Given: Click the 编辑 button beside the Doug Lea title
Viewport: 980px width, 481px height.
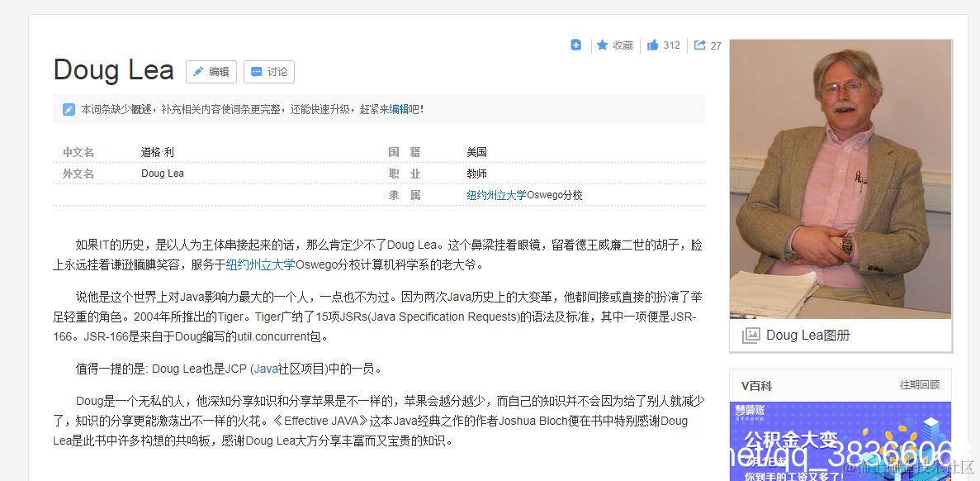Looking at the screenshot, I should pyautogui.click(x=211, y=72).
